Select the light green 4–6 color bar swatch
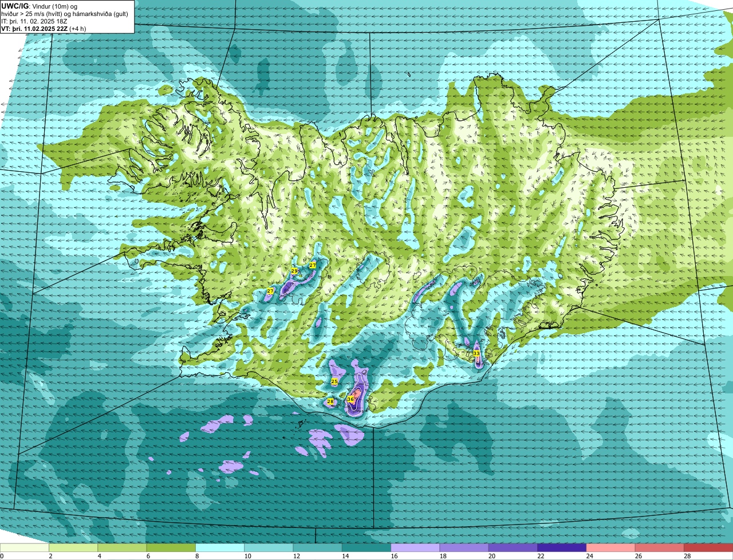The image size is (733, 560). (122, 547)
